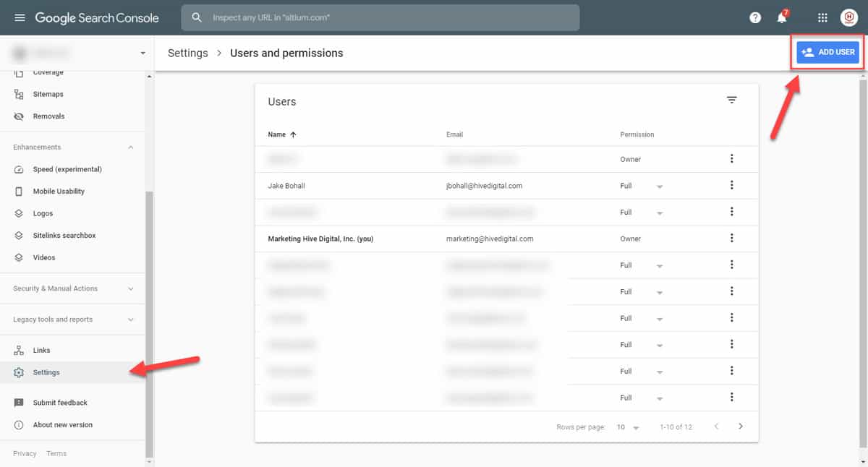This screenshot has height=467, width=868.
Task: Expand Legacy tools and reports section
Action: coord(131,320)
